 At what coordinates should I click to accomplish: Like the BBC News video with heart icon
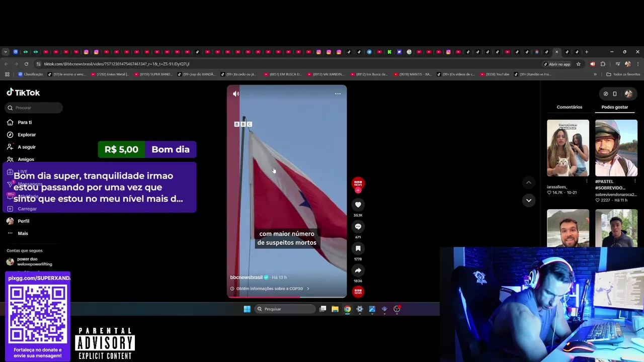tap(358, 205)
